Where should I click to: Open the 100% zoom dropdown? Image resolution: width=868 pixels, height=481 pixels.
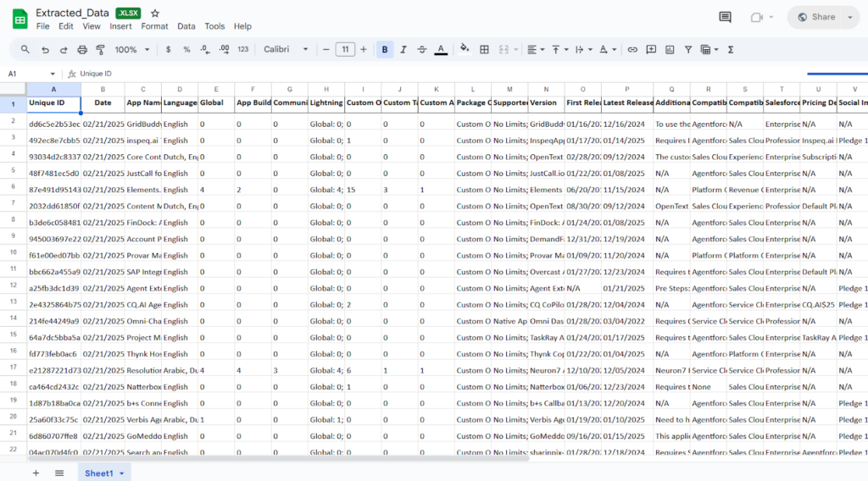coord(131,50)
